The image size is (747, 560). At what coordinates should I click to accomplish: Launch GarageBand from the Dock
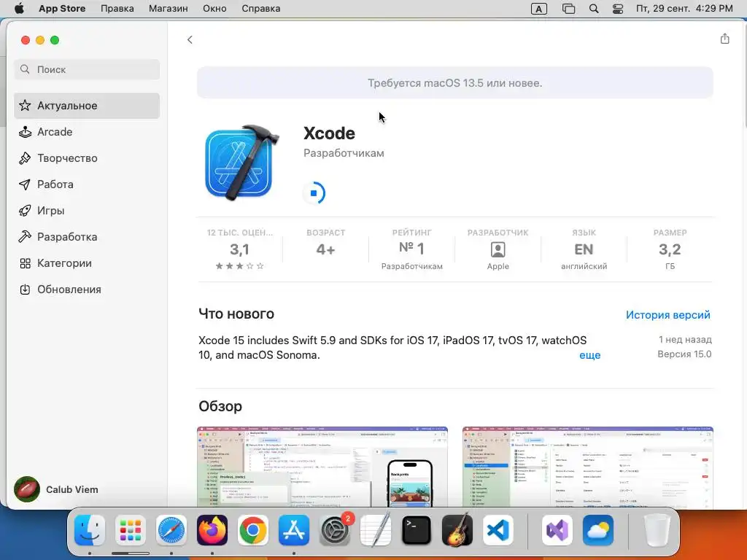pos(457,530)
